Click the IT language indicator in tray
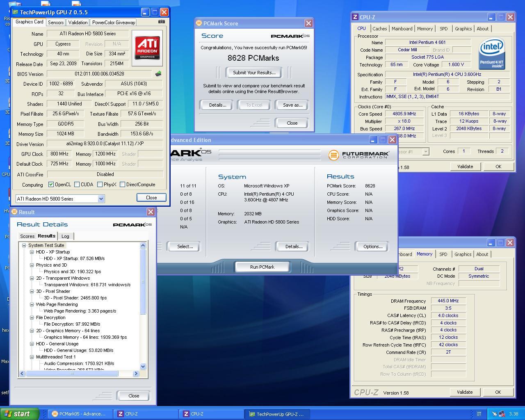The height and width of the screenshot is (420, 525). pyautogui.click(x=479, y=414)
